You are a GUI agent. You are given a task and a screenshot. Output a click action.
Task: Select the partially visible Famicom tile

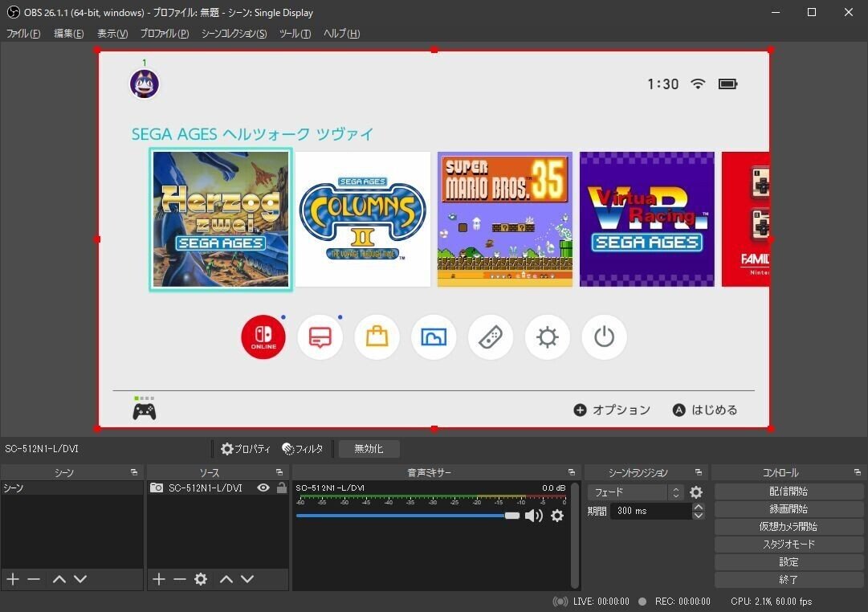pos(746,219)
